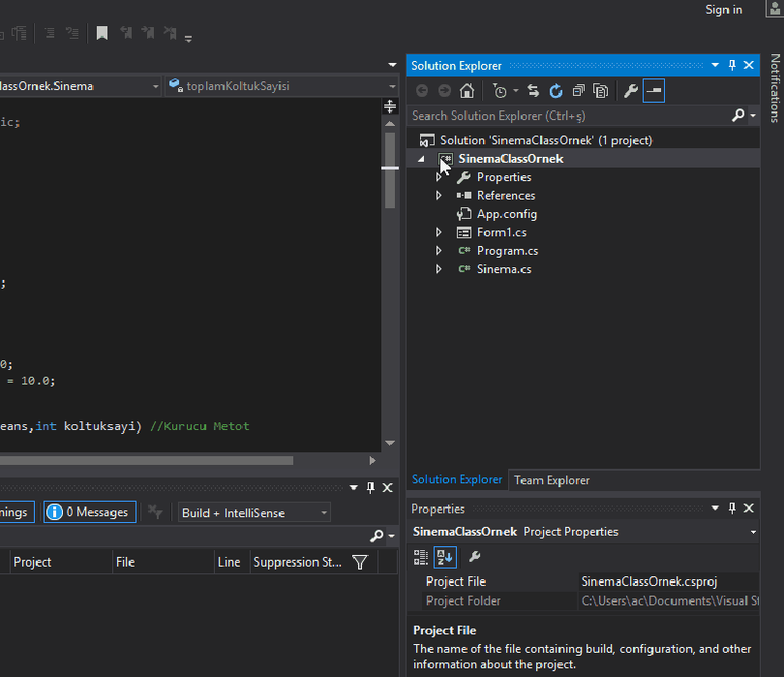Click Sync with Active Document icon
Screen dimensions: 784x677
[x=533, y=91]
